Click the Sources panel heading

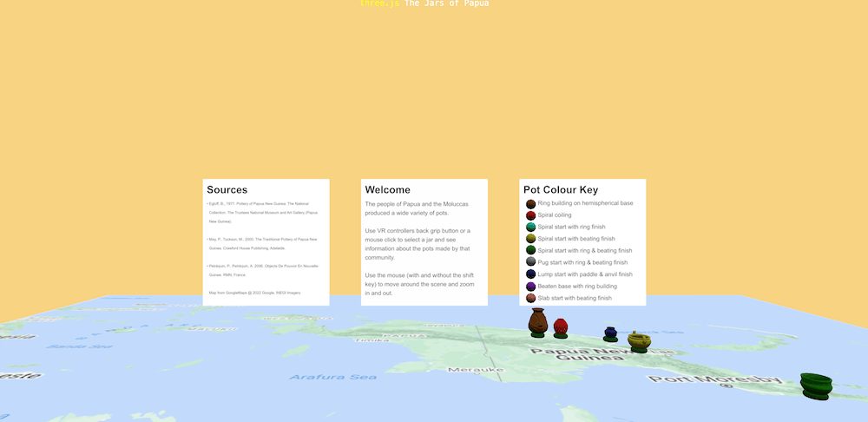pos(227,190)
